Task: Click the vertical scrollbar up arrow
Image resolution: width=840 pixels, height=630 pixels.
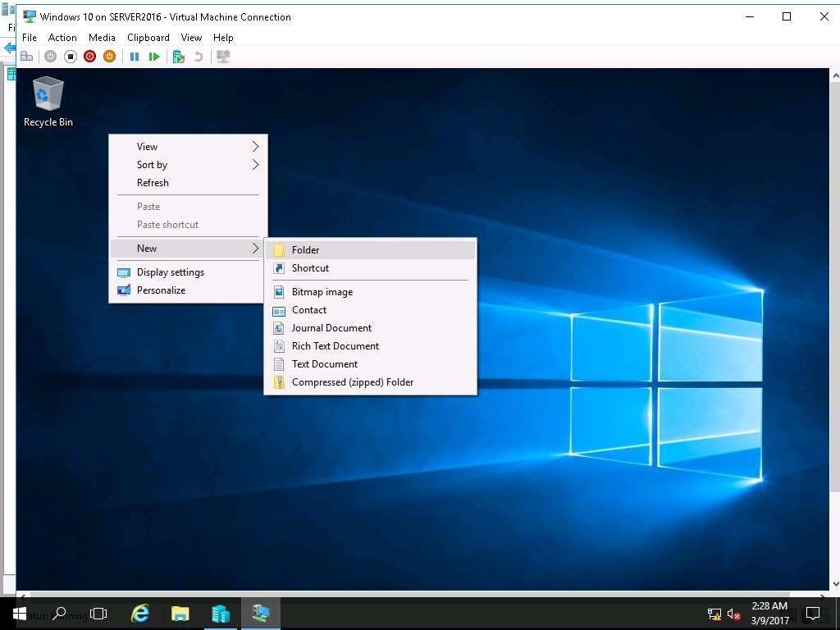Action: (x=835, y=76)
